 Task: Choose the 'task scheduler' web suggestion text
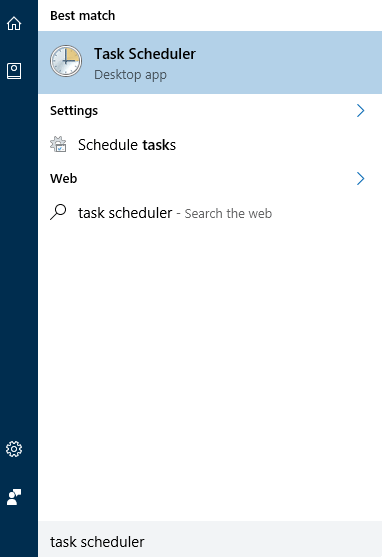click(125, 213)
